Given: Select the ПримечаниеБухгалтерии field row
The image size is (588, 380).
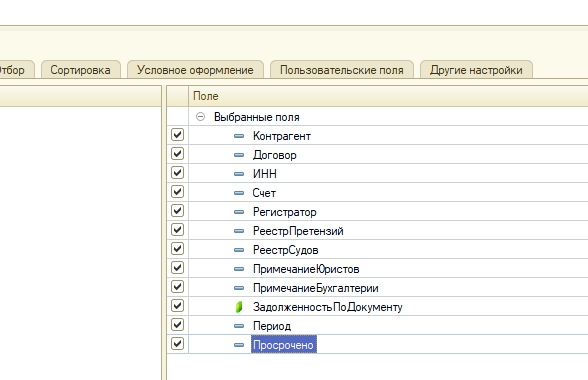Looking at the screenshot, I should coord(388,288).
